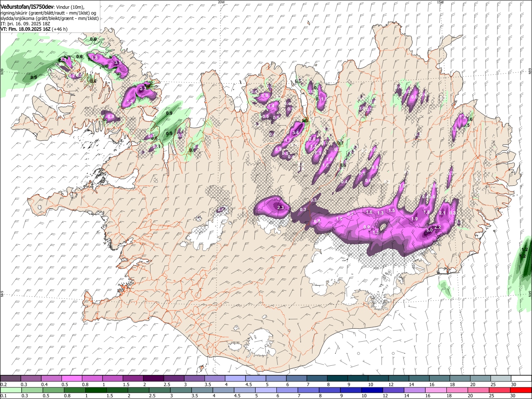Select the bright red rain swatch starting at 30 mm
Viewport: 532px width, 399px height.
(520, 390)
